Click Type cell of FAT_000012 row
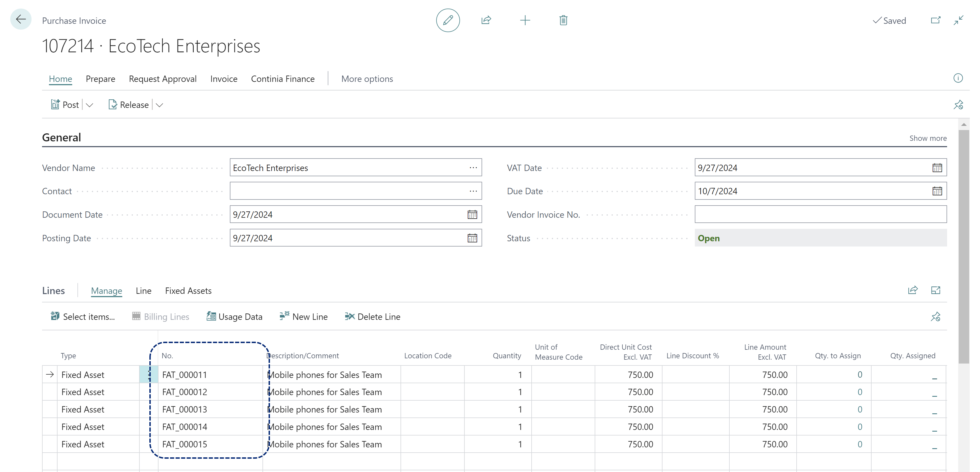This screenshot has height=472, width=980. point(98,392)
